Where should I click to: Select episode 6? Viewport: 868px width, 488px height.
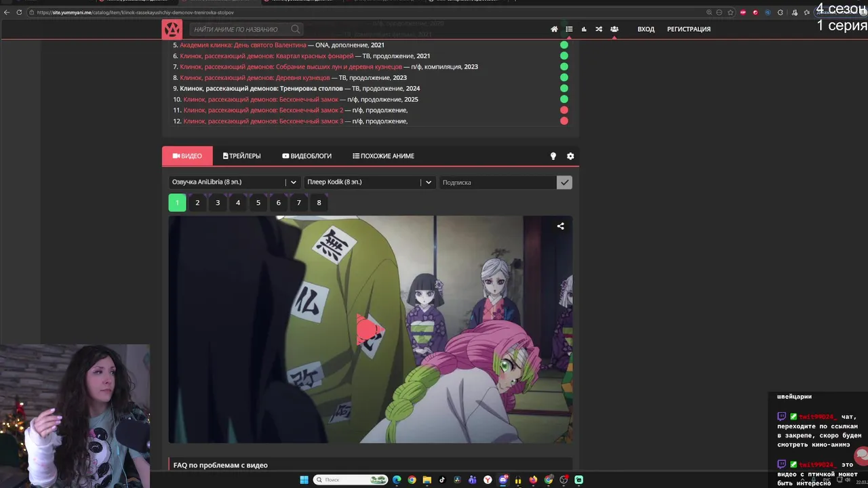pyautogui.click(x=278, y=203)
